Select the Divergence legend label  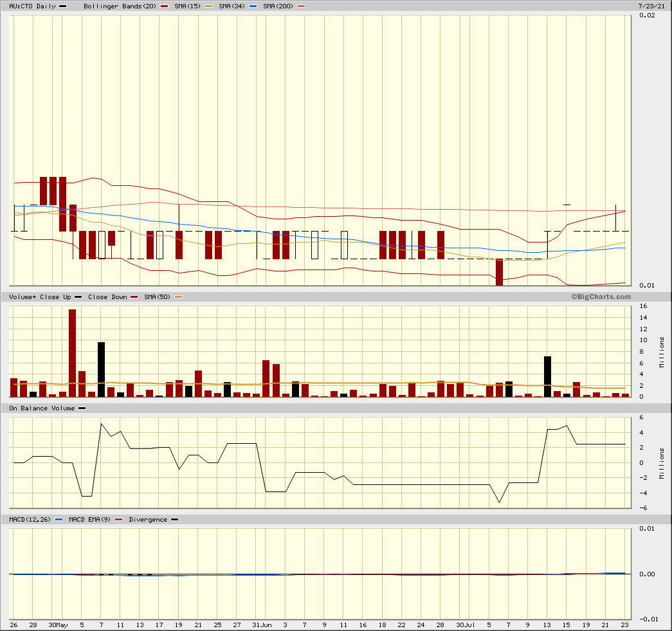148,520
